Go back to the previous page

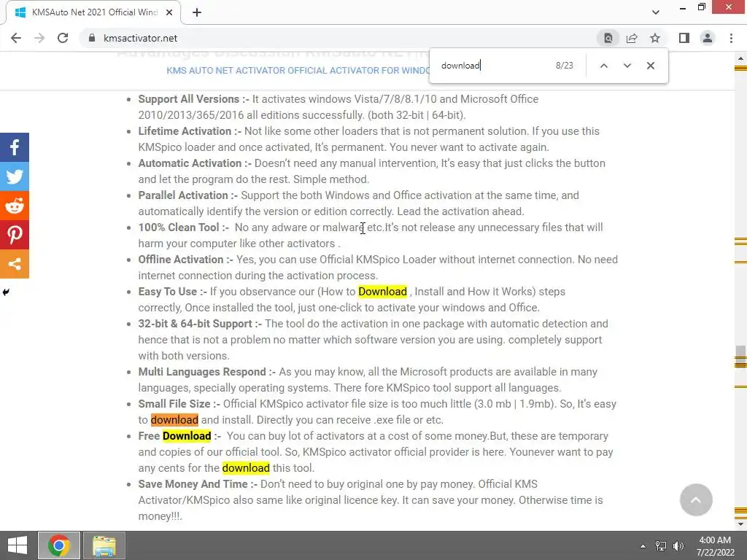pos(16,38)
